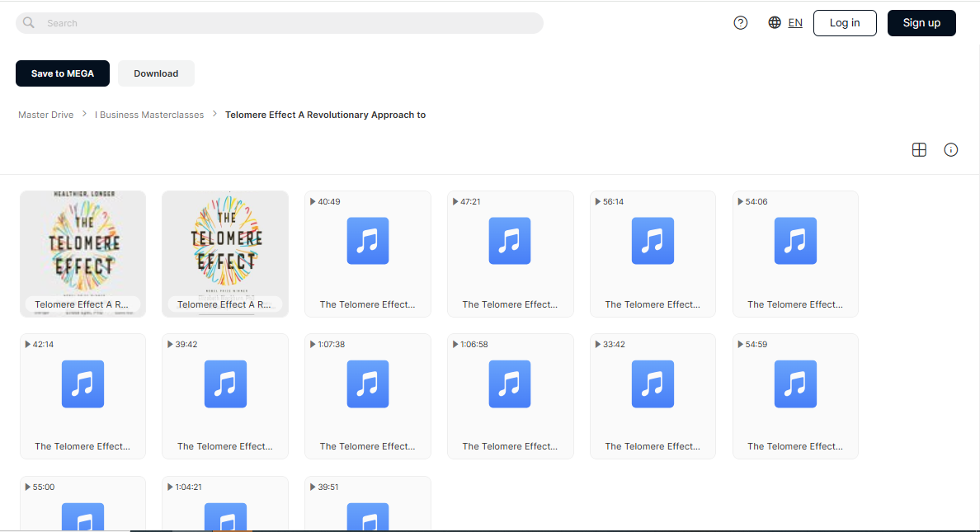Click the 1:06:58 play duration label
The image size is (980, 532).
[470, 345]
